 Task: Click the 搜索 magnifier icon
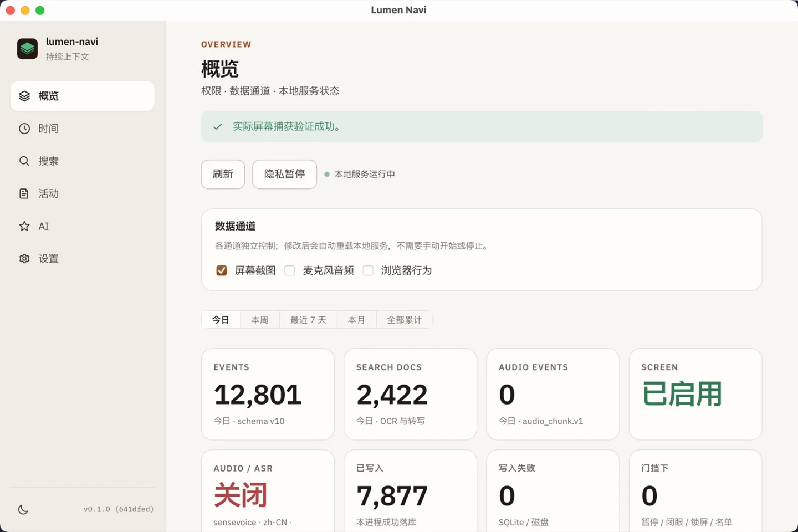[x=24, y=161]
